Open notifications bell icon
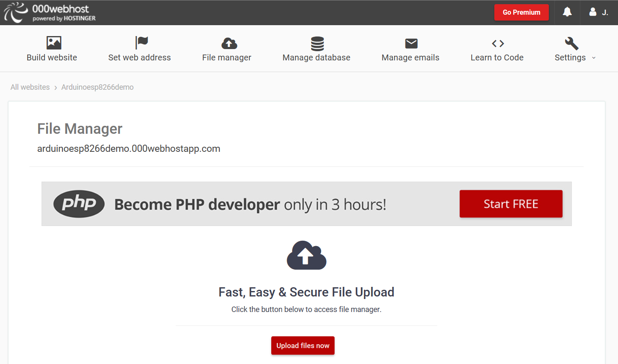This screenshot has height=364, width=618. 567,12
